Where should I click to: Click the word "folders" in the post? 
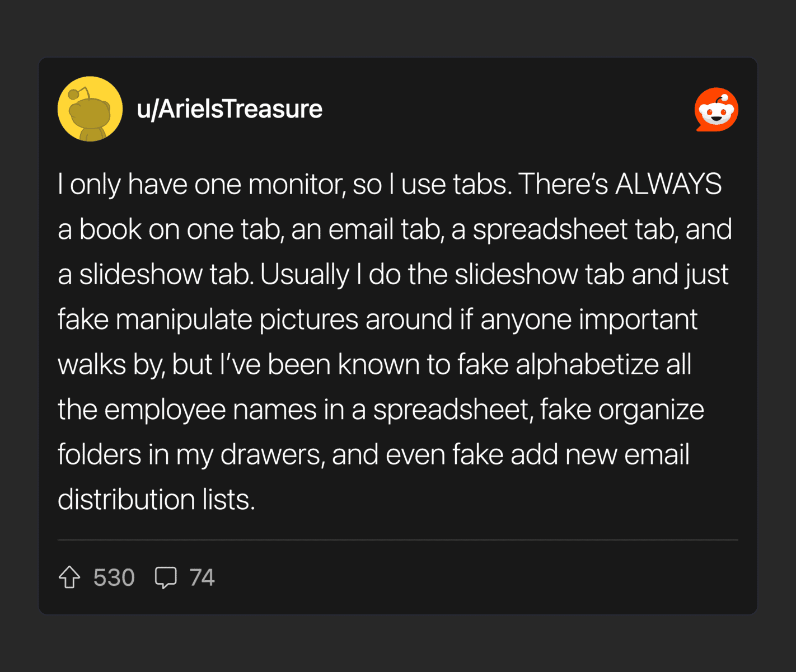tap(99, 454)
